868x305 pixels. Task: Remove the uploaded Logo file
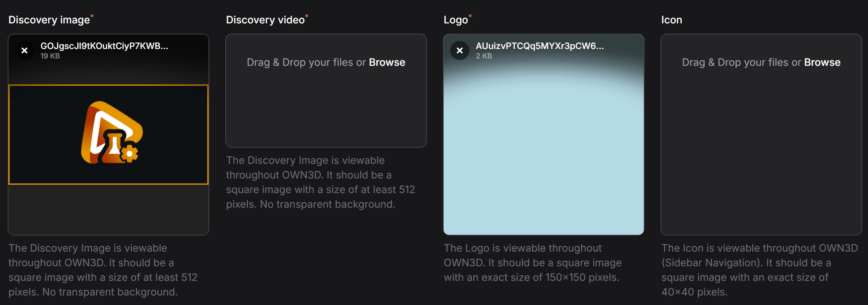pos(460,50)
